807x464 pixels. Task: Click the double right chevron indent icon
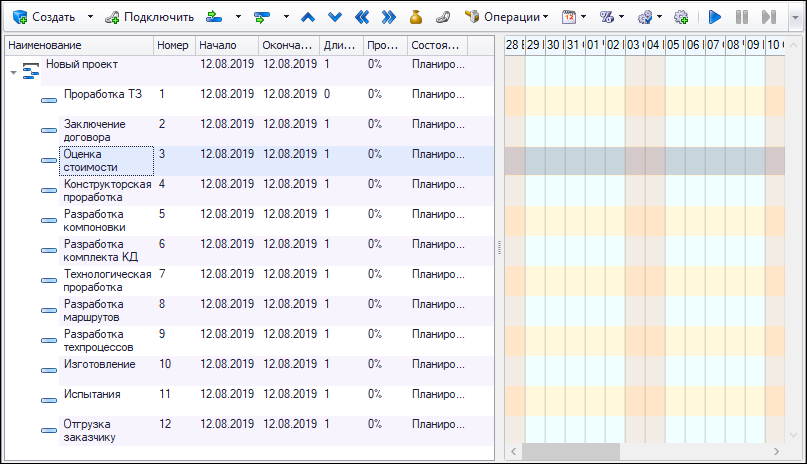[x=389, y=17]
